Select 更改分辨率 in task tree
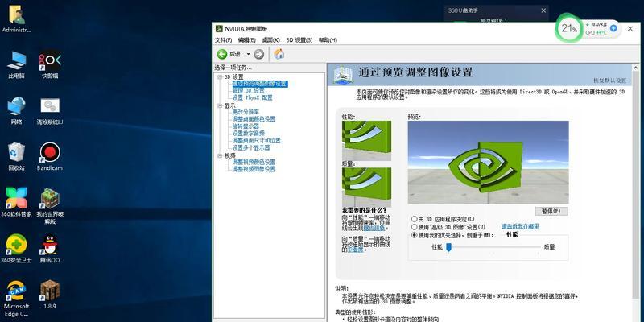This screenshot has width=644, height=322. [x=246, y=112]
